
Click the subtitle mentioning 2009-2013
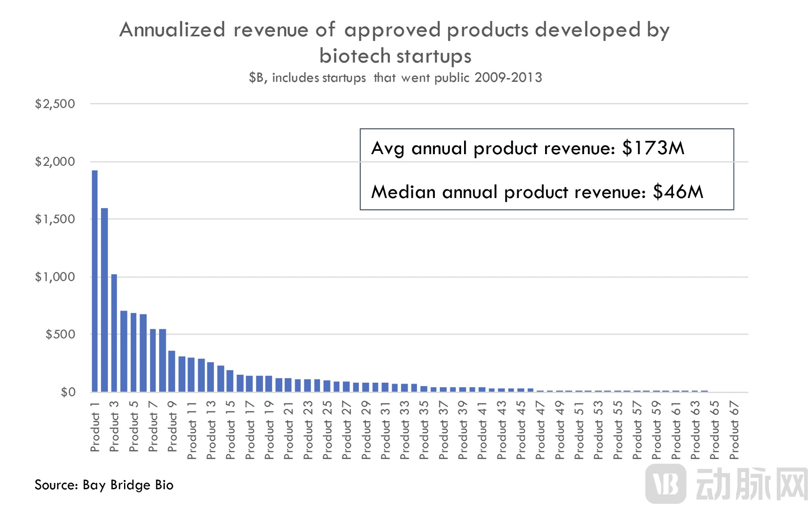point(395,78)
